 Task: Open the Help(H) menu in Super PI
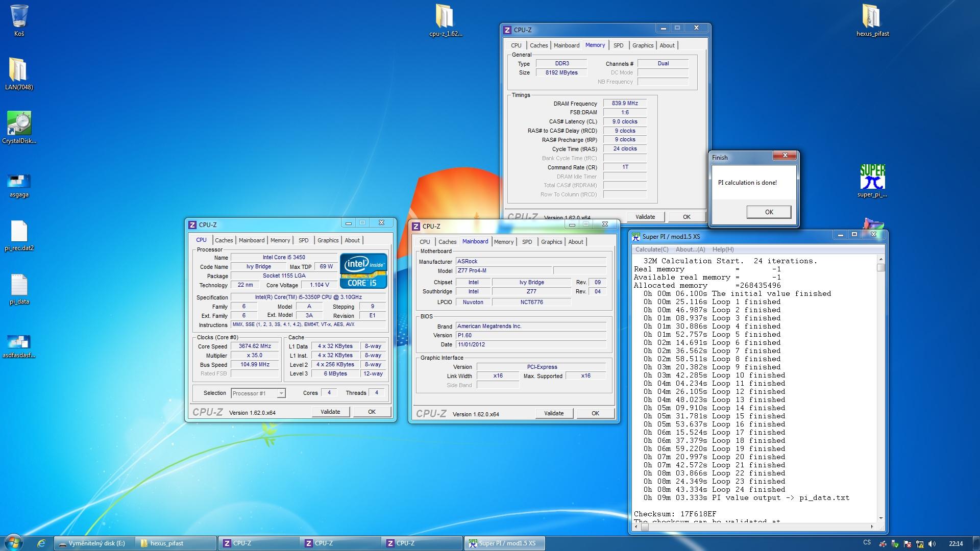723,249
